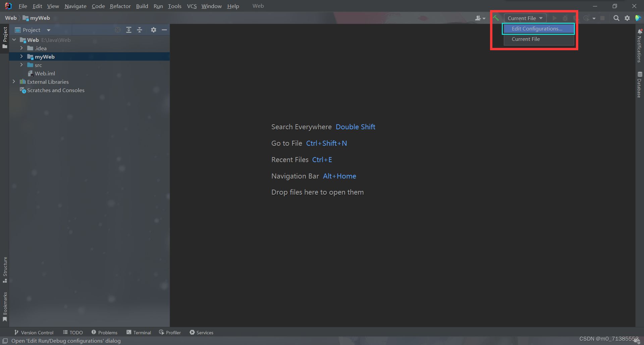Open the Bookmarks tool window

pos(5,307)
